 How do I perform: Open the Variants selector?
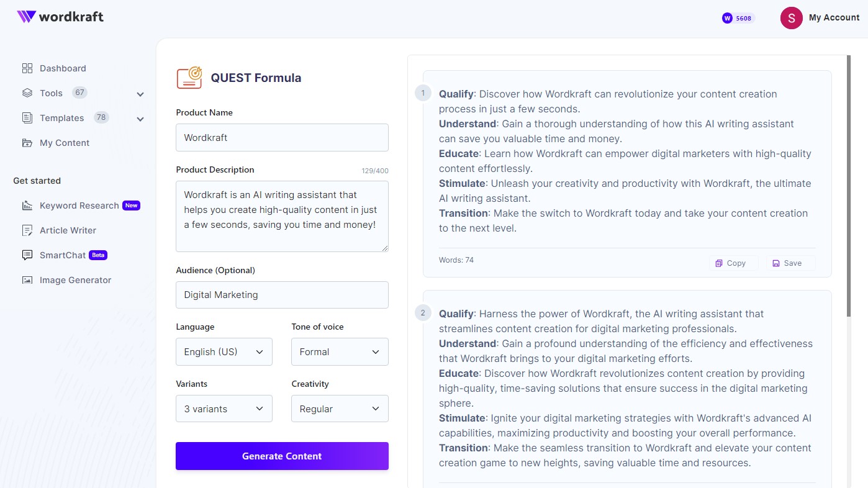click(224, 409)
